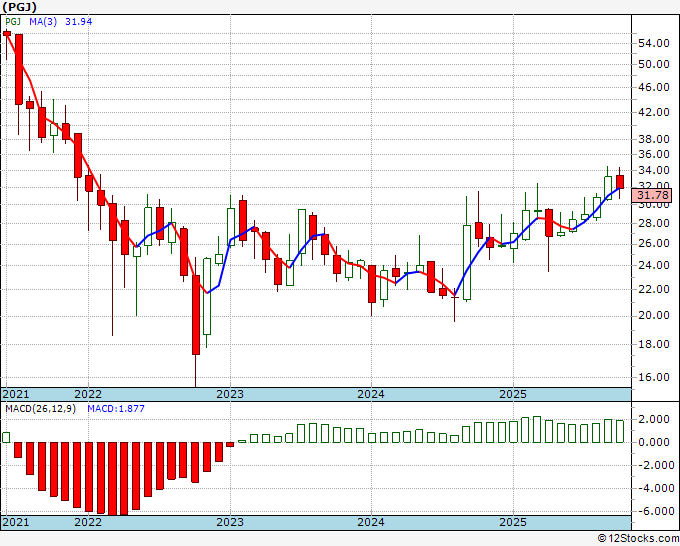The height and width of the screenshot is (546, 680).
Task: Open the 12Stocks.com copyright link
Action: click(638, 539)
